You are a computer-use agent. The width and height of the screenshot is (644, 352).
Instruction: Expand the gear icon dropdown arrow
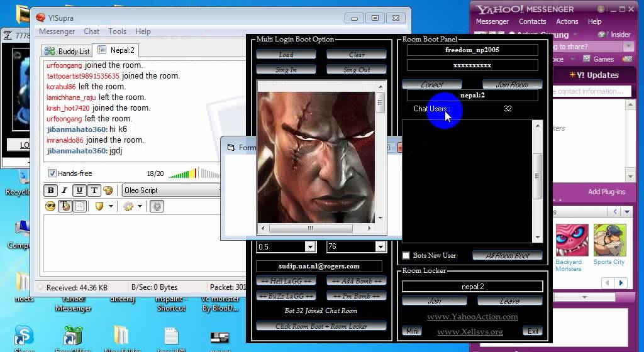(x=140, y=206)
